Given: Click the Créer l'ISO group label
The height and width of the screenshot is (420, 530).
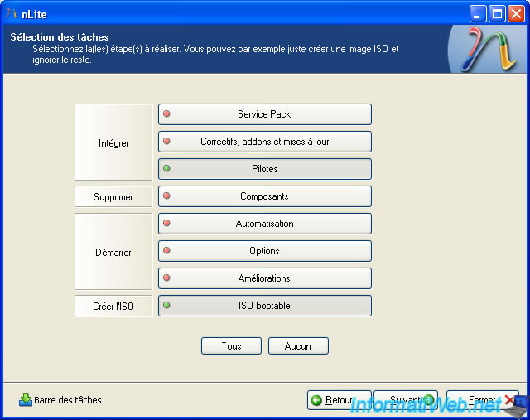Looking at the screenshot, I should (113, 306).
